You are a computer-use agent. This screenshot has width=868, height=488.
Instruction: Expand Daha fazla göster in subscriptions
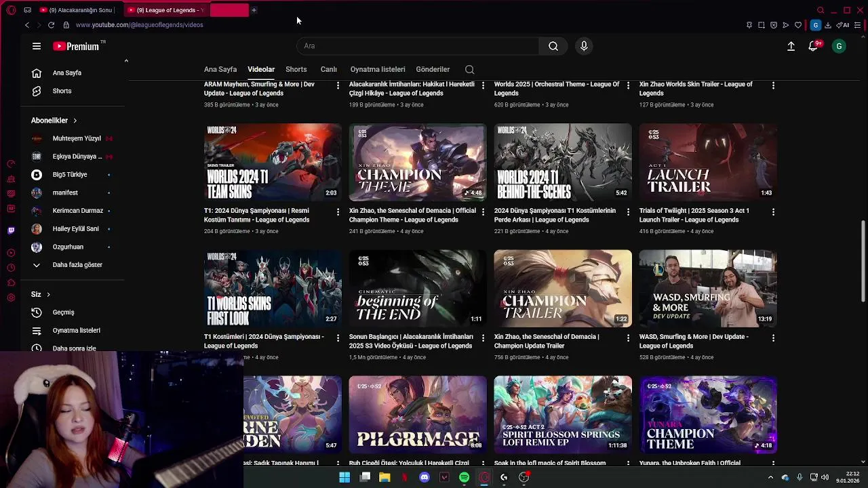pyautogui.click(x=66, y=265)
